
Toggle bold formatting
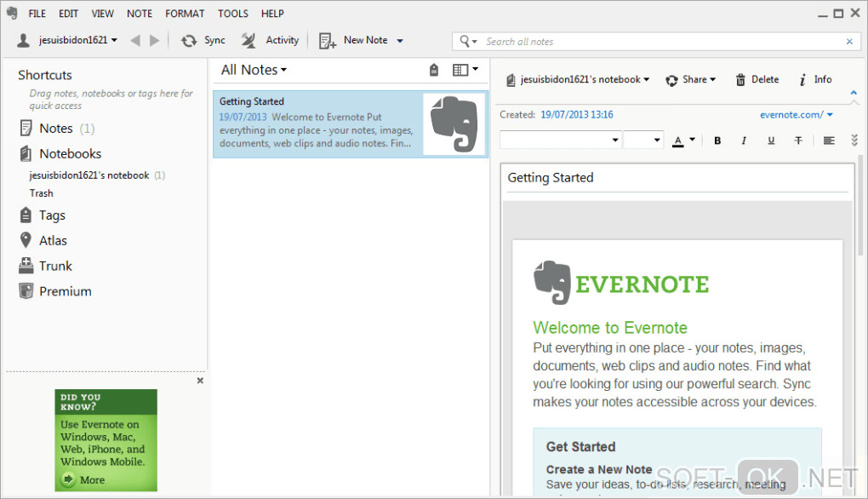tap(717, 141)
